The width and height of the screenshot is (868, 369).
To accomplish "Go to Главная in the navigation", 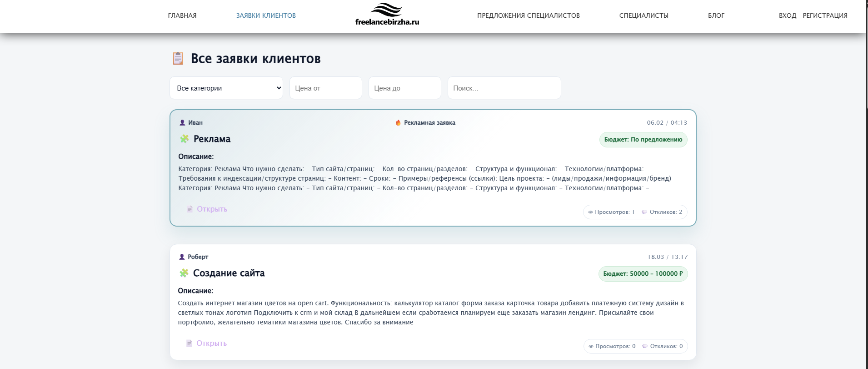I will click(x=182, y=15).
